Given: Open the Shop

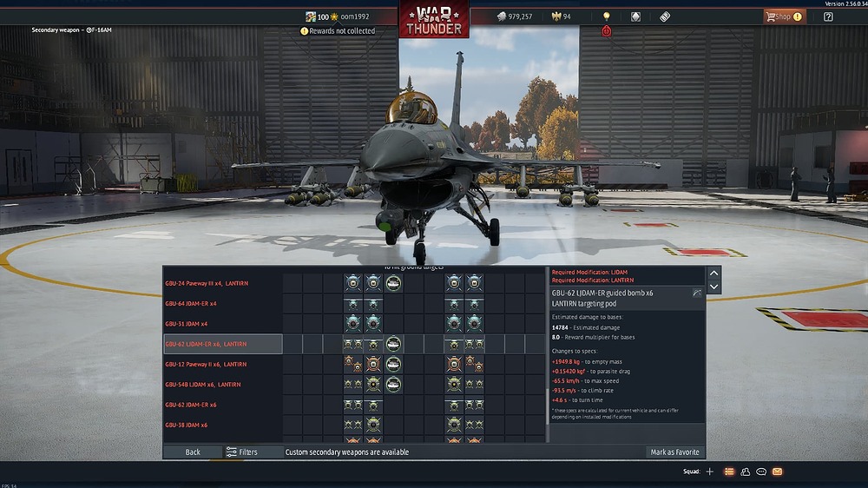Looking at the screenshot, I should [784, 16].
